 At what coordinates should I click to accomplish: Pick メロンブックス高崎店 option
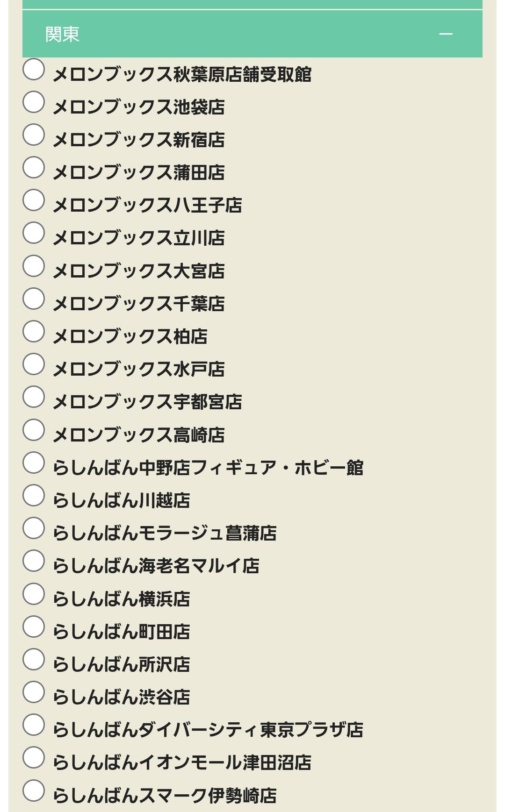click(34, 430)
